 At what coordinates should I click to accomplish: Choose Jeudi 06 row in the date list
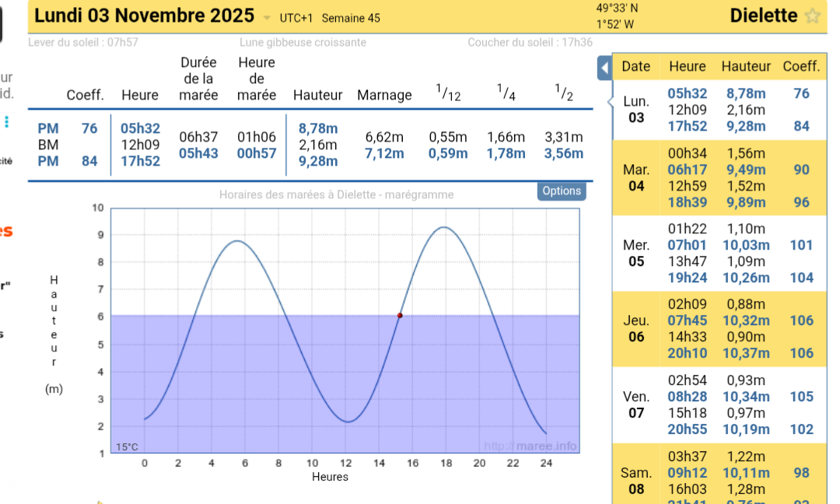coord(636,328)
